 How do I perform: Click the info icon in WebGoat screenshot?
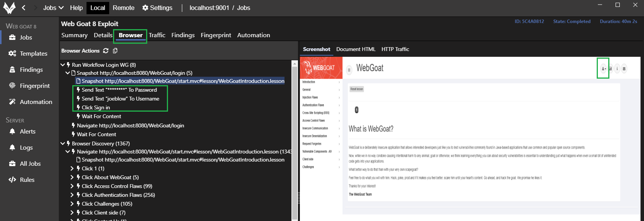tap(617, 69)
